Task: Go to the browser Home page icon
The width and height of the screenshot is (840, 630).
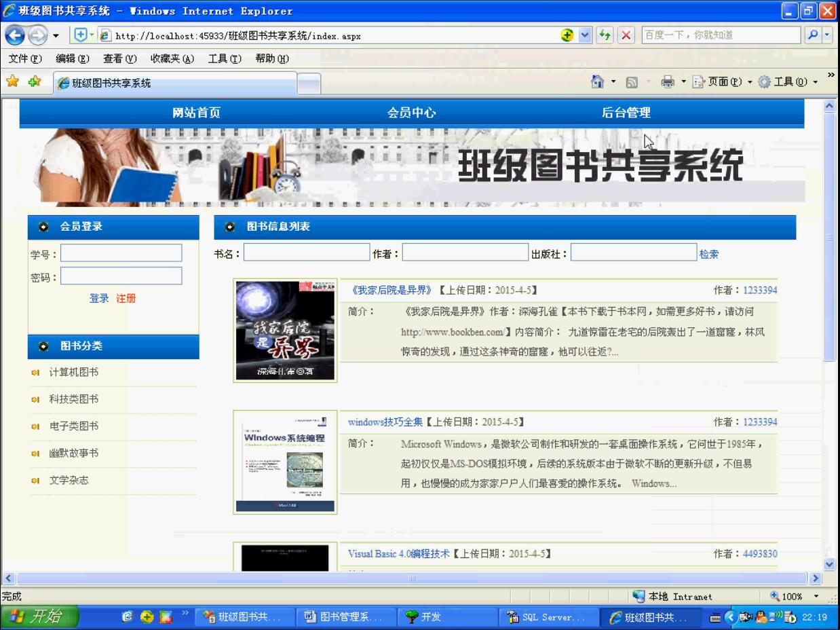Action: [598, 82]
